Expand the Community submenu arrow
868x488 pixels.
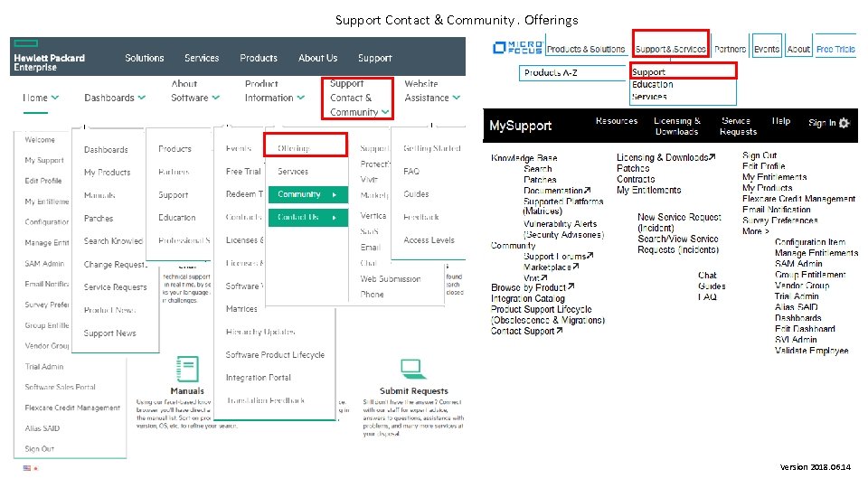[x=335, y=195]
